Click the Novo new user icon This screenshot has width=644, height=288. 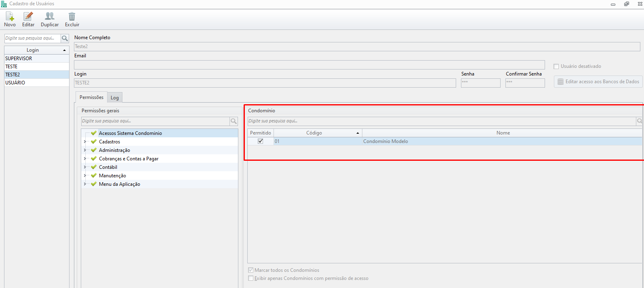coord(10,17)
